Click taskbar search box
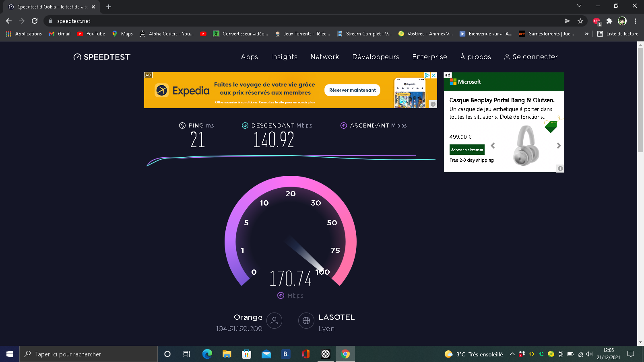This screenshot has width=644, height=362. coord(89,354)
